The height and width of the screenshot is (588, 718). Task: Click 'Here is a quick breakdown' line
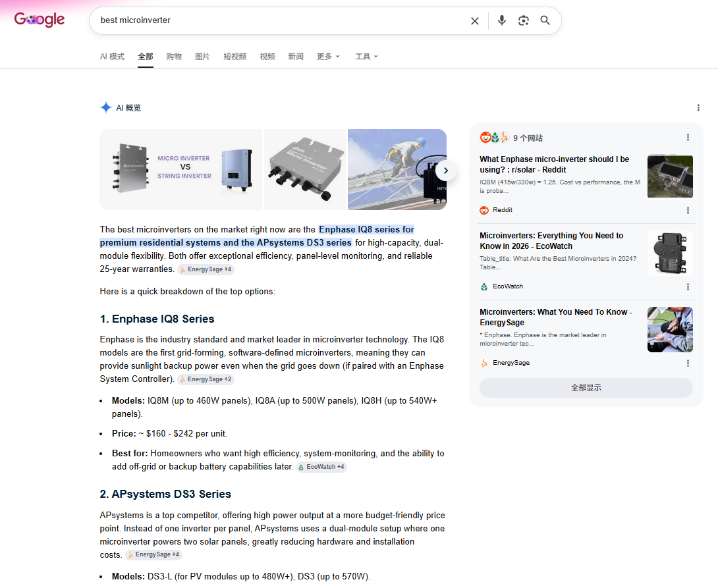click(187, 292)
